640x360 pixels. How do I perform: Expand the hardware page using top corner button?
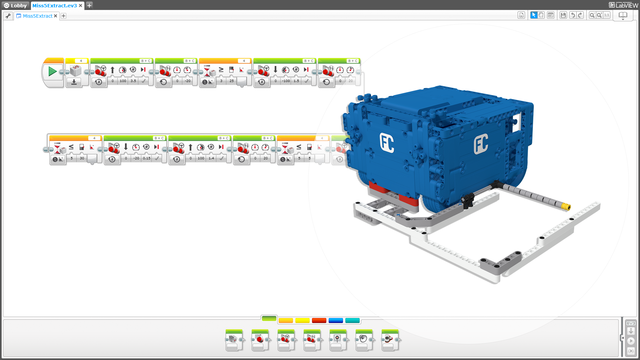[631, 322]
